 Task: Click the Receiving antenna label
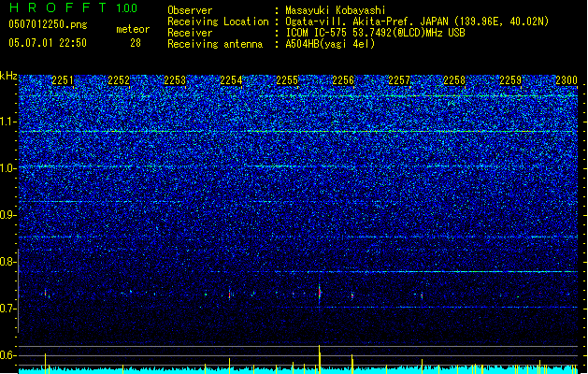(215, 44)
